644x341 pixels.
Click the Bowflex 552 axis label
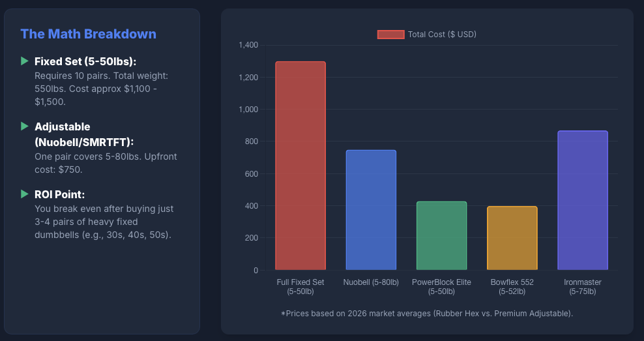click(512, 287)
